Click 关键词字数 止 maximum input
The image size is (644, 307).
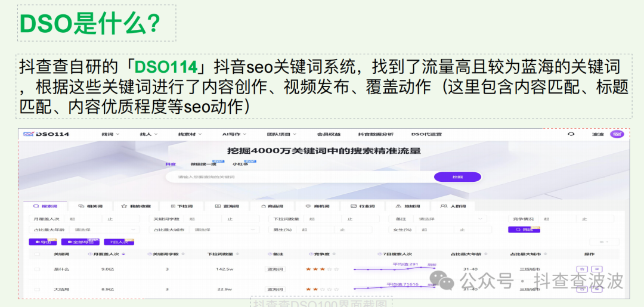241,219
